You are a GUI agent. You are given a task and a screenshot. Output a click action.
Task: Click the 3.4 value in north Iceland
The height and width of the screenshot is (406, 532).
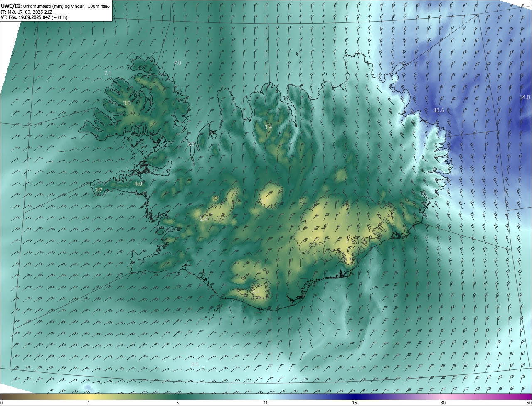click(268, 127)
